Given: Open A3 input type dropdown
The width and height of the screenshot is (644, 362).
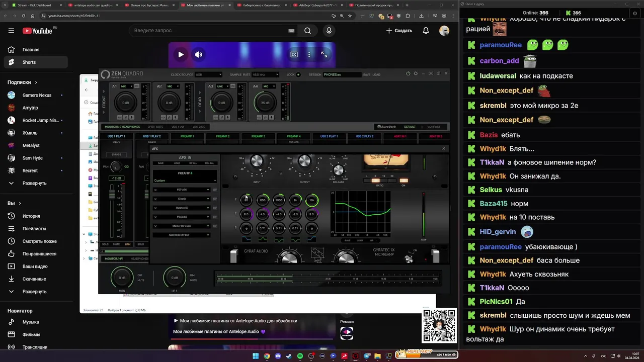Looking at the screenshot, I should pyautogui.click(x=222, y=86).
